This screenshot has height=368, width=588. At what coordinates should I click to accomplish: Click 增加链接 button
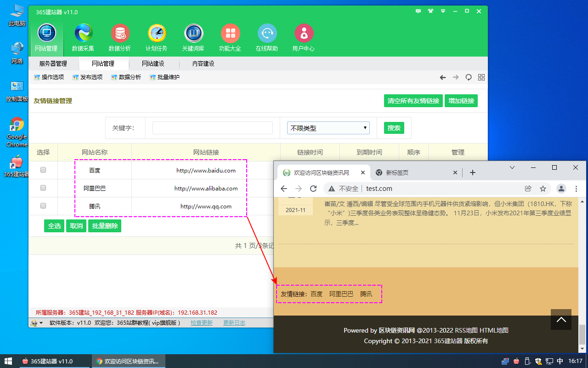(x=461, y=101)
